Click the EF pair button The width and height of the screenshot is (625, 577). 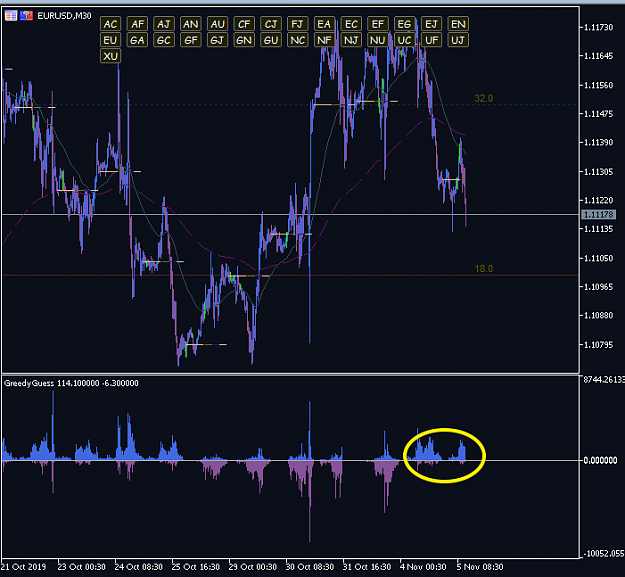pos(378,24)
